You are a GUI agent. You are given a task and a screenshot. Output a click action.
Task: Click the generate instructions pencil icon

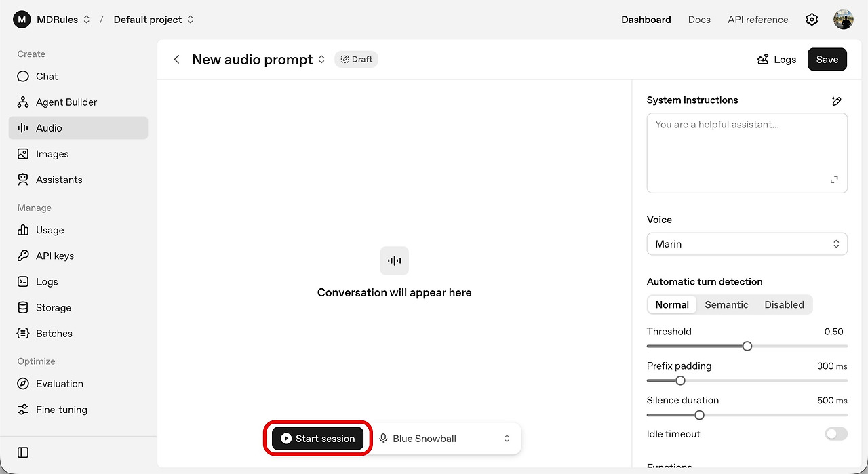point(836,100)
